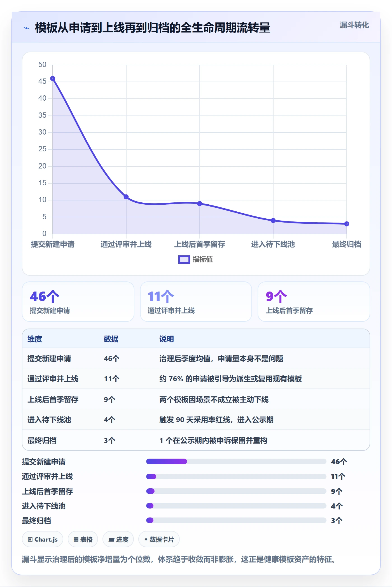
Task: Open the 11个 通过评审并上线 stat card
Action: click(x=196, y=302)
